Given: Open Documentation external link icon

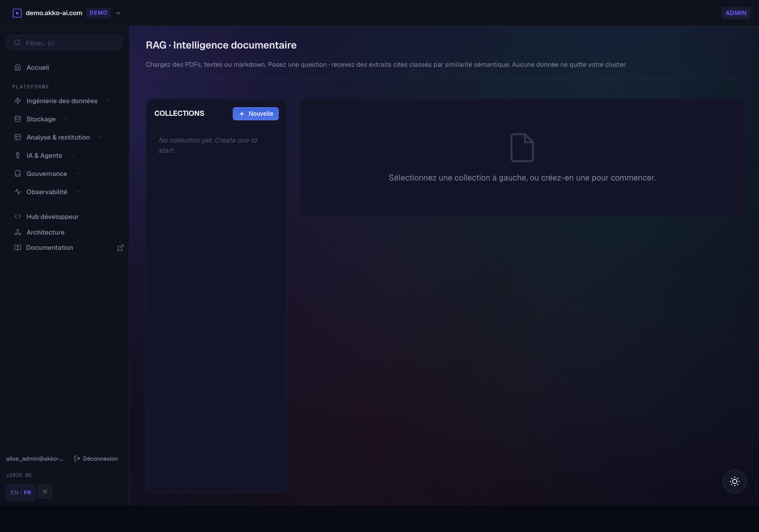Looking at the screenshot, I should [120, 248].
